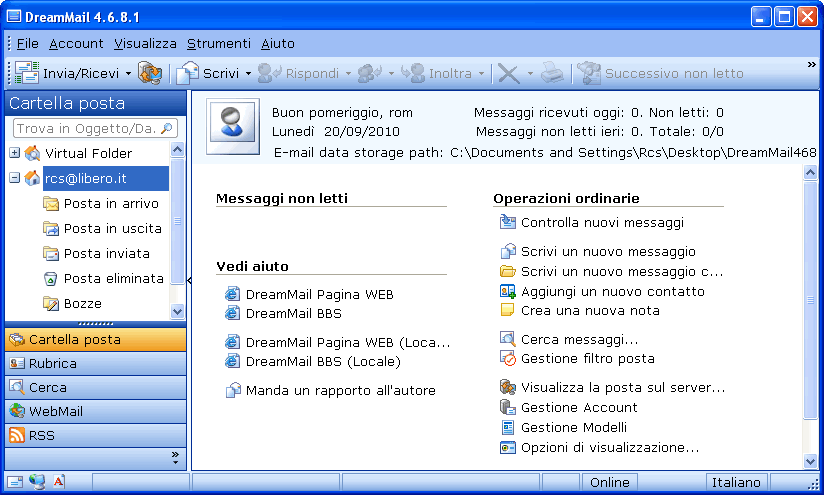Switch to RSS panel
The image size is (824, 495).
pos(96,436)
